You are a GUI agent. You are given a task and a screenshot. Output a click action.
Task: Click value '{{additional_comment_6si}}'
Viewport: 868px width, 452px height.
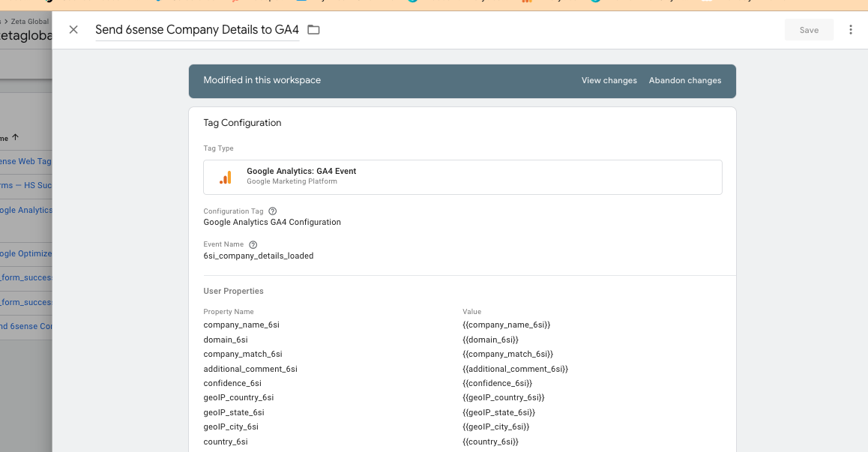(516, 369)
